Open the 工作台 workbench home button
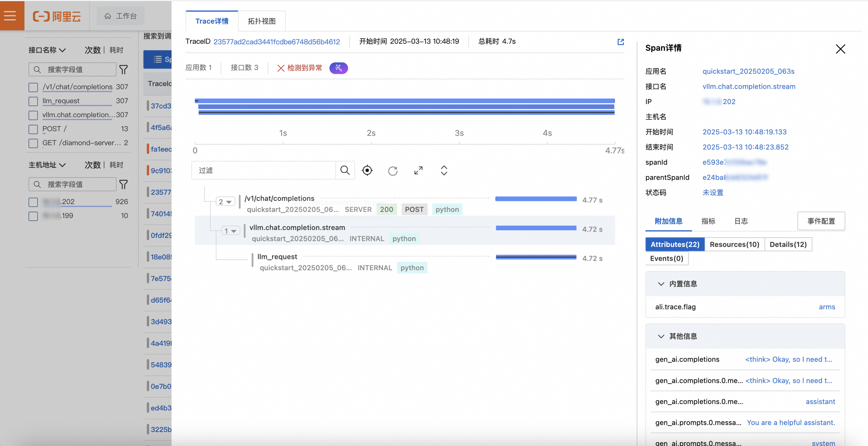The image size is (868, 446). 120,16
